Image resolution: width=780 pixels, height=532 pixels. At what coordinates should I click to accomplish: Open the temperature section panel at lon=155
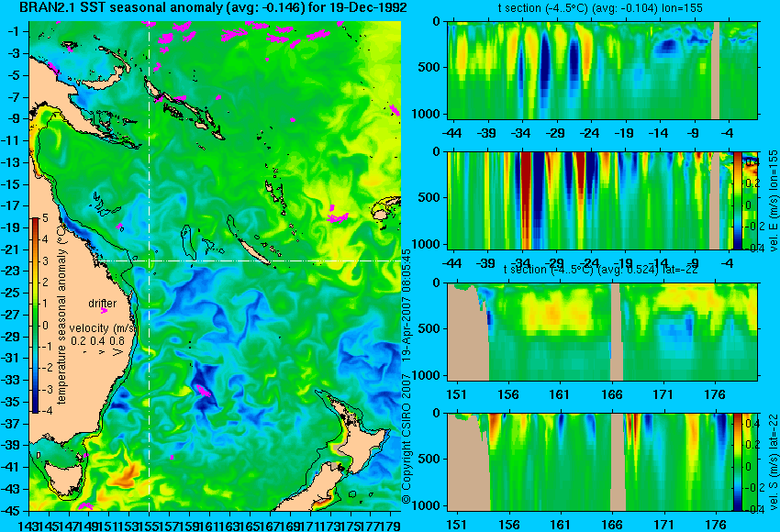pos(602,70)
